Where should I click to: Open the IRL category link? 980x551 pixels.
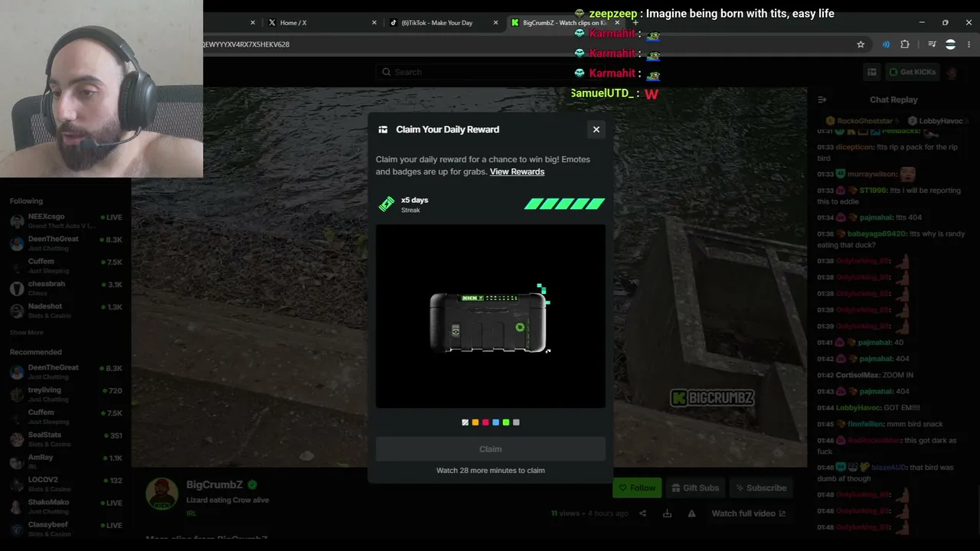coord(191,513)
